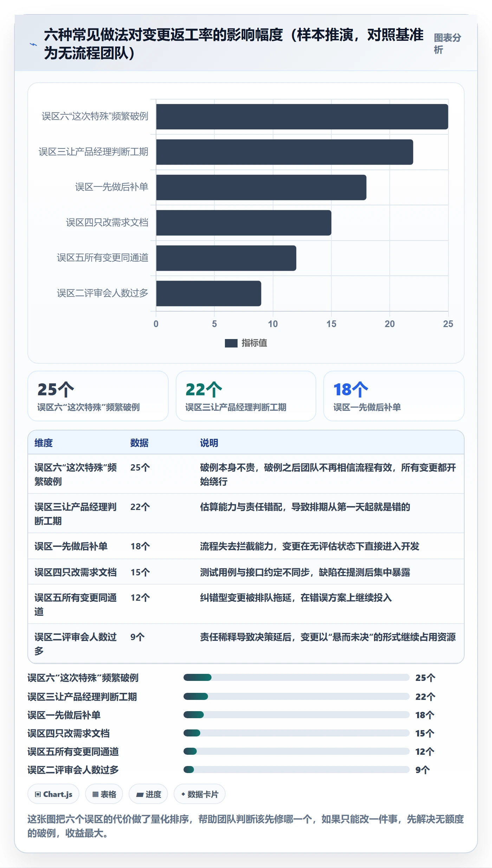This screenshot has width=492, height=868.
Task: Select the "数据卡片" tag chip
Action: [x=200, y=794]
